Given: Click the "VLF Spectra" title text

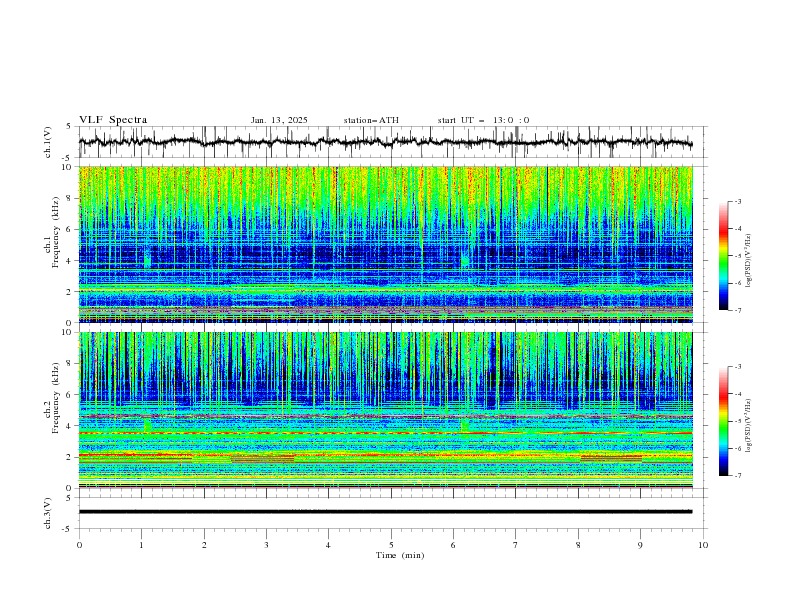Looking at the screenshot, I should (113, 120).
